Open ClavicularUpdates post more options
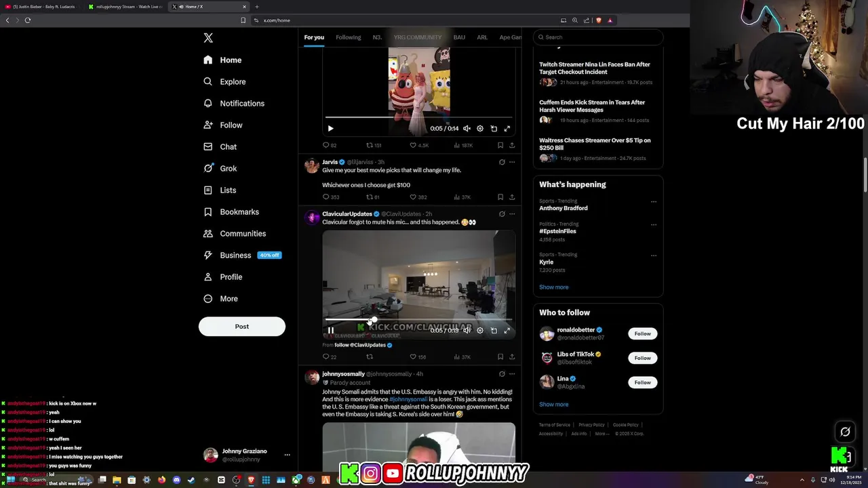Image resolution: width=868 pixels, height=488 pixels. (x=512, y=213)
